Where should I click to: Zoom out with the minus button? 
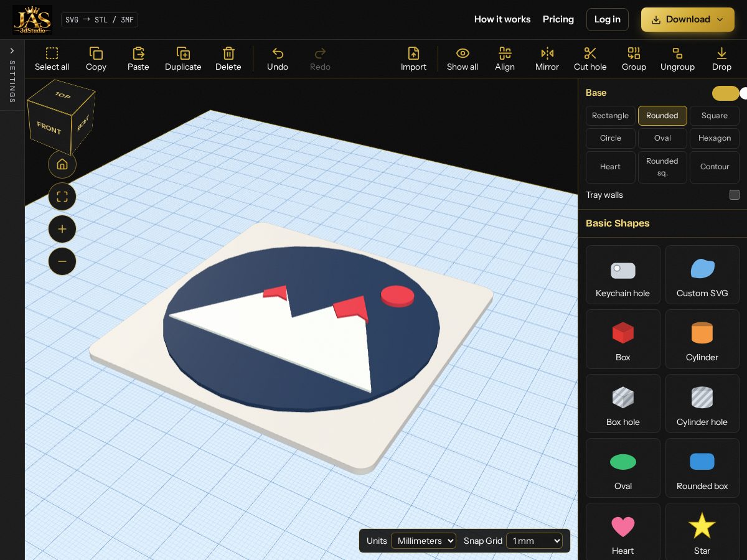pyautogui.click(x=62, y=261)
